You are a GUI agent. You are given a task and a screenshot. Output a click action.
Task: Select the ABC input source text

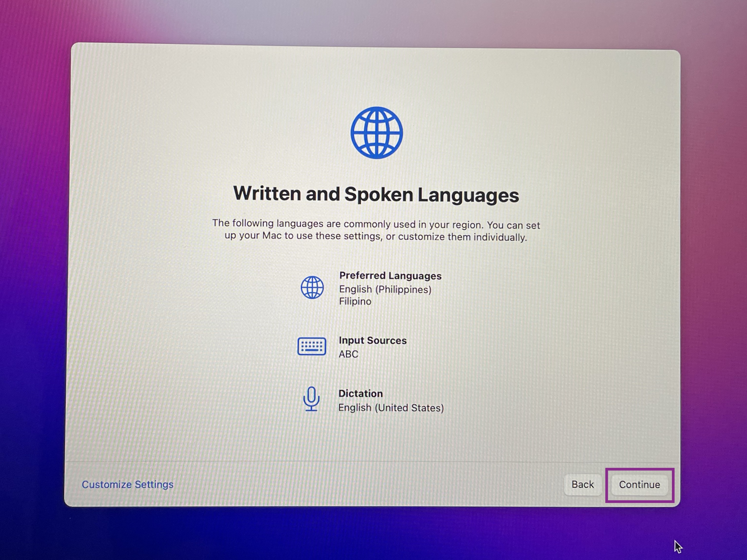tap(349, 354)
